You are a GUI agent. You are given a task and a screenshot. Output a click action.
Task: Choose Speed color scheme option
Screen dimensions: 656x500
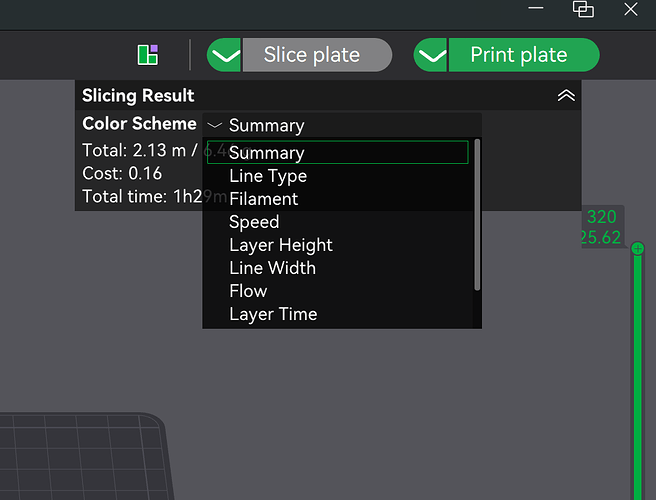click(338, 222)
